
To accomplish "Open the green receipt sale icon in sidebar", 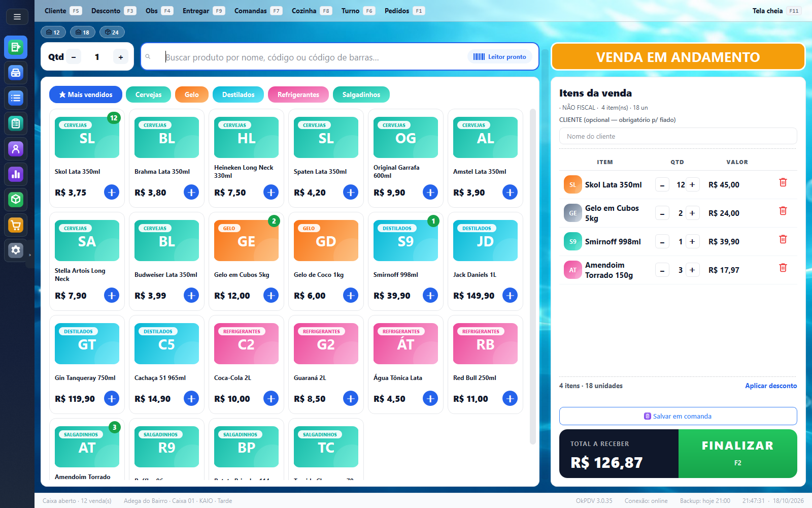I will pyautogui.click(x=16, y=47).
